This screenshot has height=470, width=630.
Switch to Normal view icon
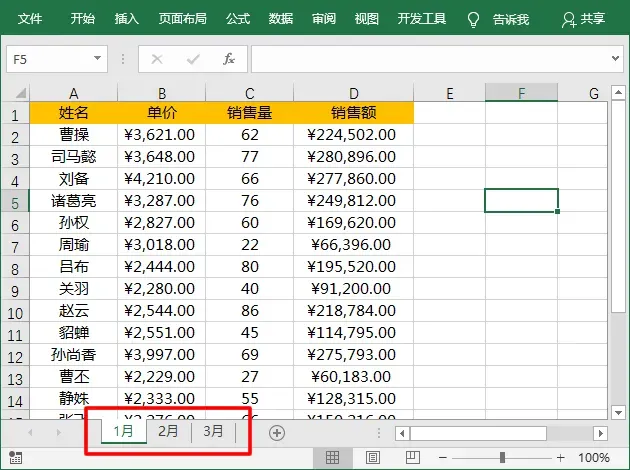pos(332,458)
